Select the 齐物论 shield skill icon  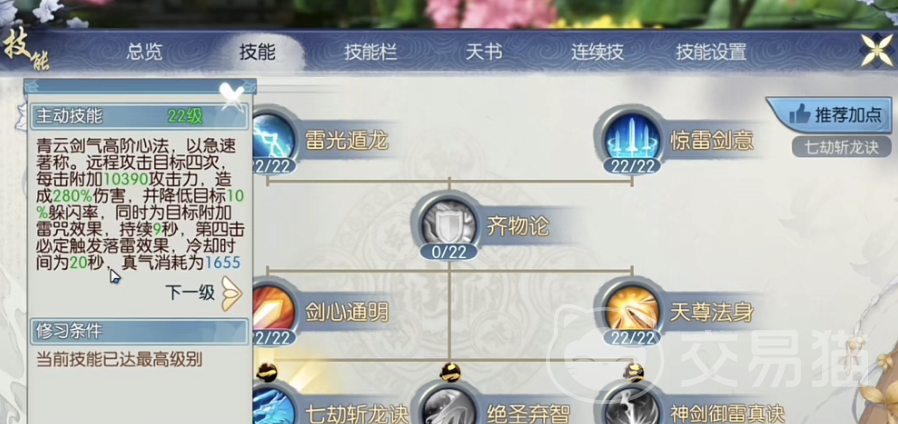click(x=450, y=225)
